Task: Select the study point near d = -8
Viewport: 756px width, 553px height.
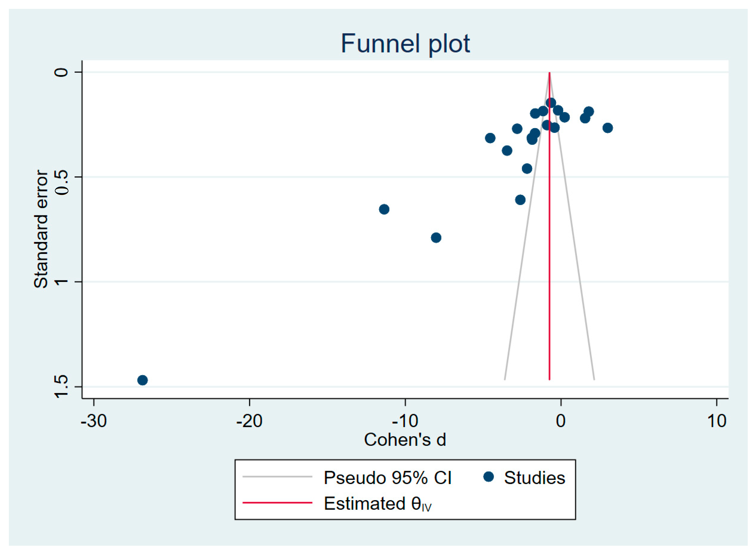Action: tap(436, 238)
